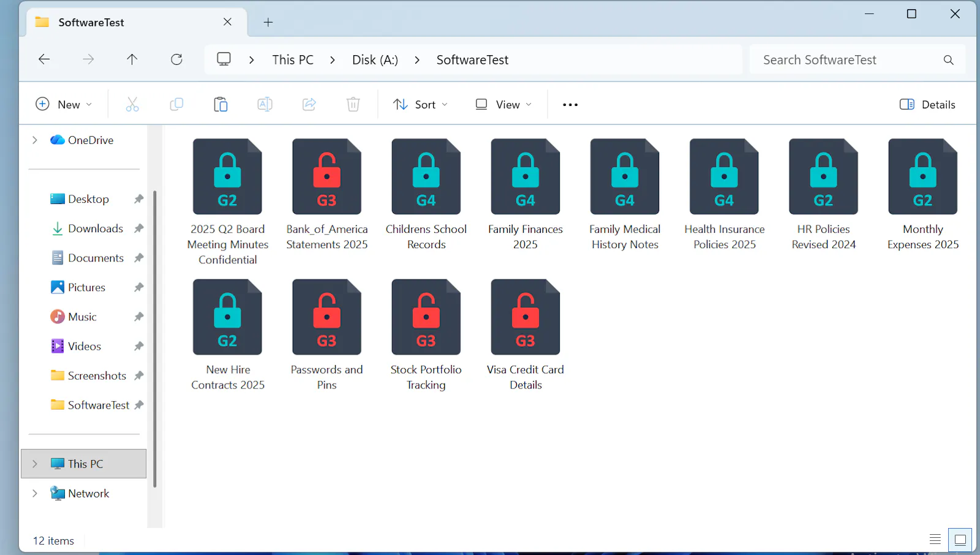The width and height of the screenshot is (980, 555).
Task: Open Bank_of_America Statements 2025 file
Action: (326, 194)
